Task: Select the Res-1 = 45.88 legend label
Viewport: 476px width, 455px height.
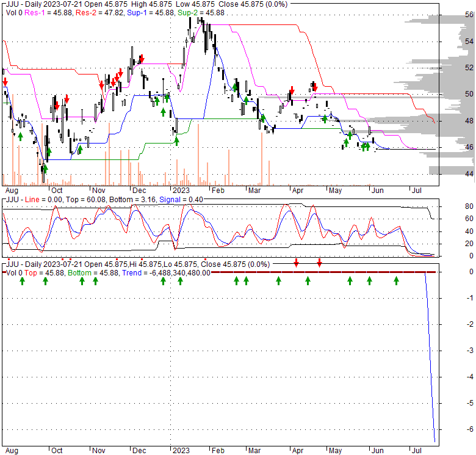Action: pyautogui.click(x=49, y=13)
